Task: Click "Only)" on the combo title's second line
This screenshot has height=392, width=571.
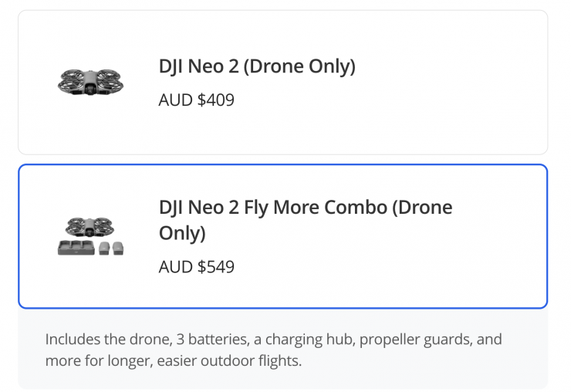Action: [x=182, y=233]
